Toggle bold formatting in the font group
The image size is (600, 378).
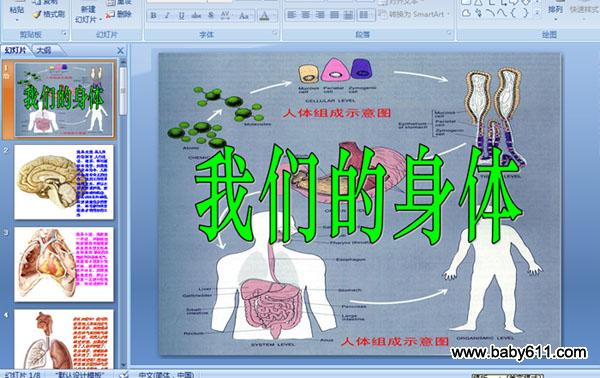pyautogui.click(x=153, y=16)
